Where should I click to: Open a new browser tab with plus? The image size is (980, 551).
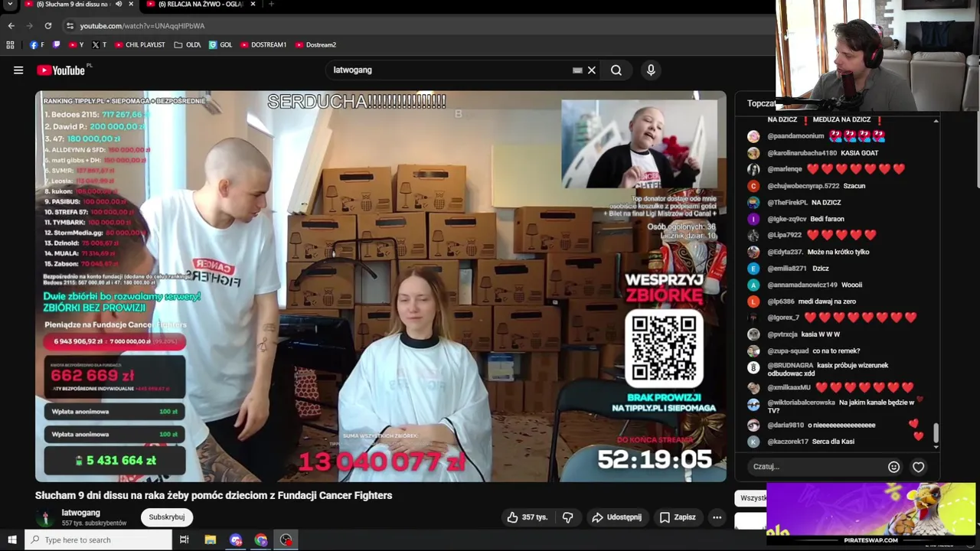click(271, 5)
